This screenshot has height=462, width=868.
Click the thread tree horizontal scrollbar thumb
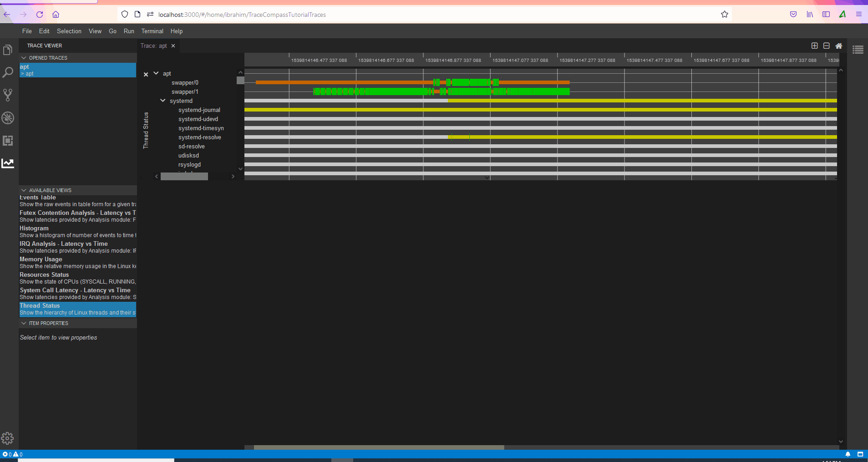[x=184, y=176]
